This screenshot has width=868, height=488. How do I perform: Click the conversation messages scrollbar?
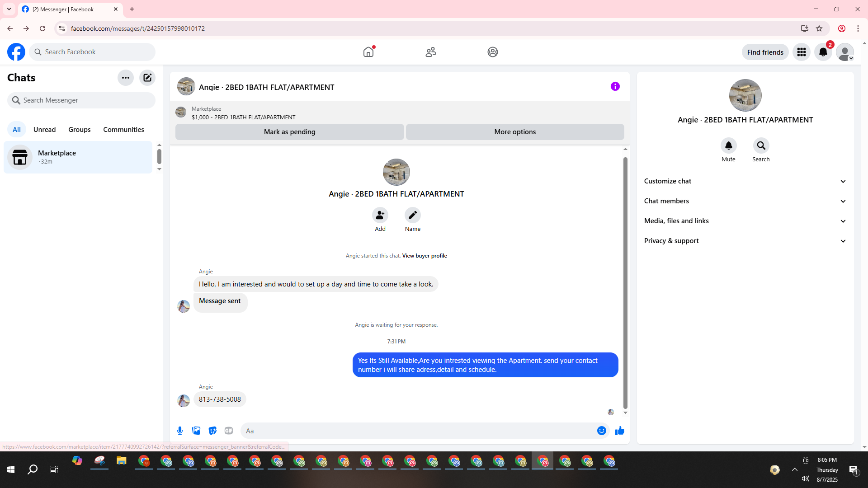tap(626, 283)
